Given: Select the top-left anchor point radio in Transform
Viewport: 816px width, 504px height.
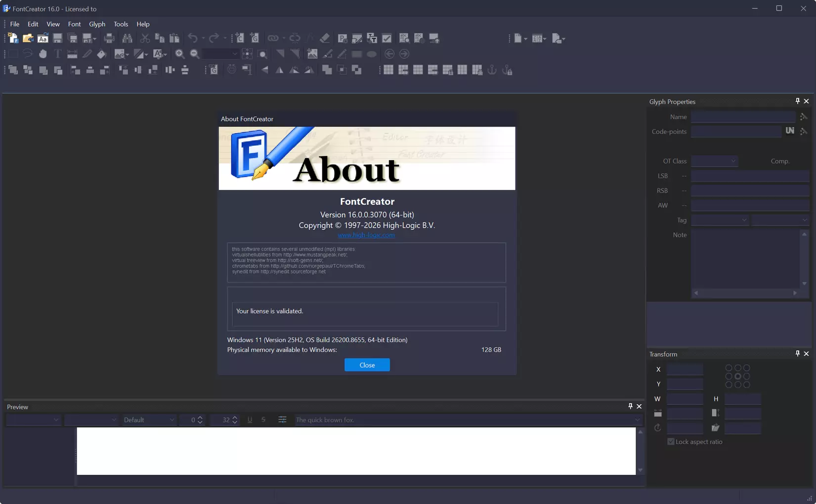Looking at the screenshot, I should 729,368.
